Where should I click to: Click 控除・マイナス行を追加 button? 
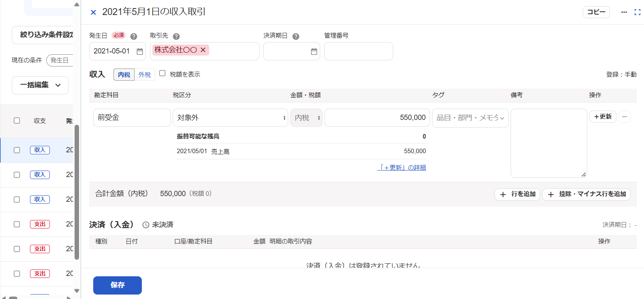tap(586, 194)
